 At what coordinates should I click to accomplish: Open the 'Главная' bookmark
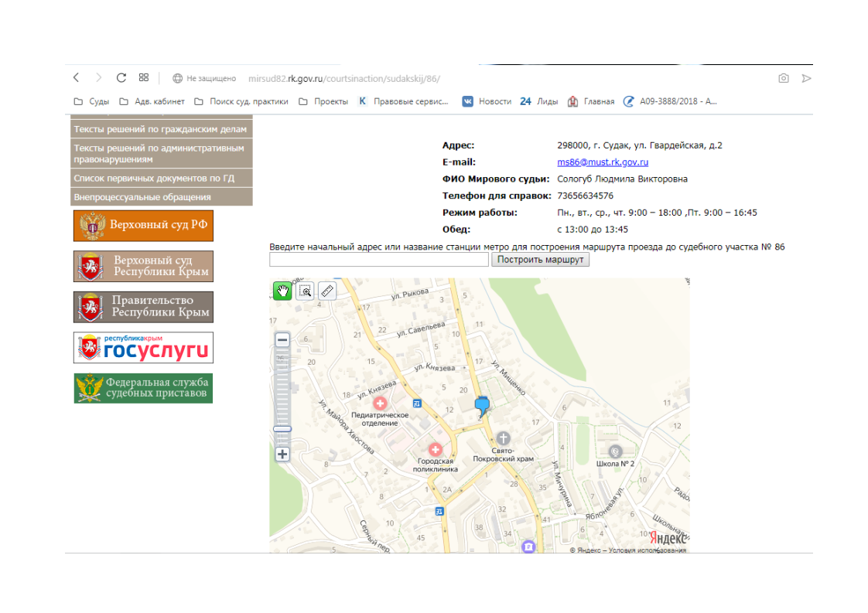(x=591, y=102)
